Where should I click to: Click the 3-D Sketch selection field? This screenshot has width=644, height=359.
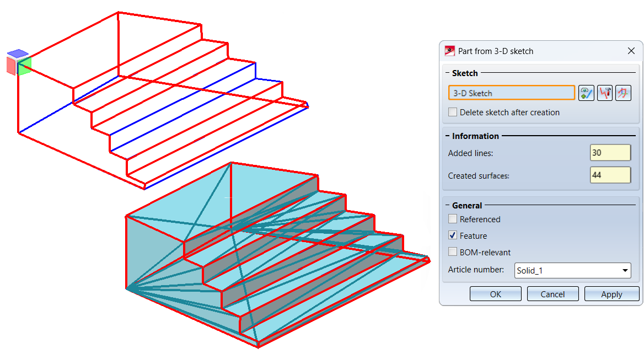point(511,93)
